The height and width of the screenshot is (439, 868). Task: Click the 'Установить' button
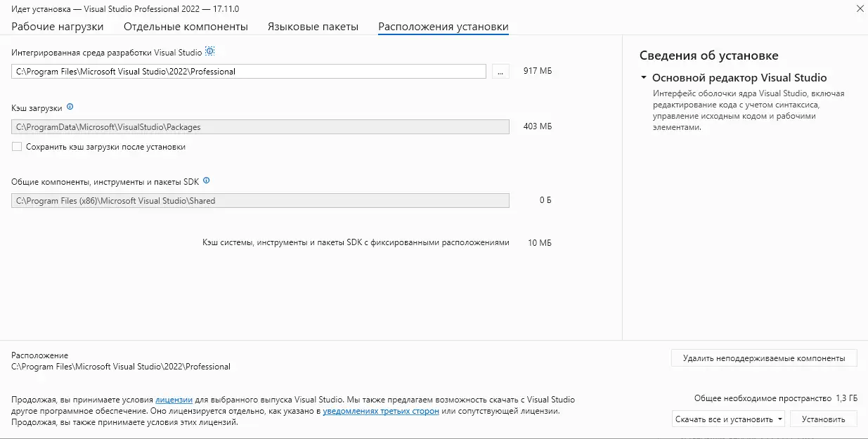[823, 418]
